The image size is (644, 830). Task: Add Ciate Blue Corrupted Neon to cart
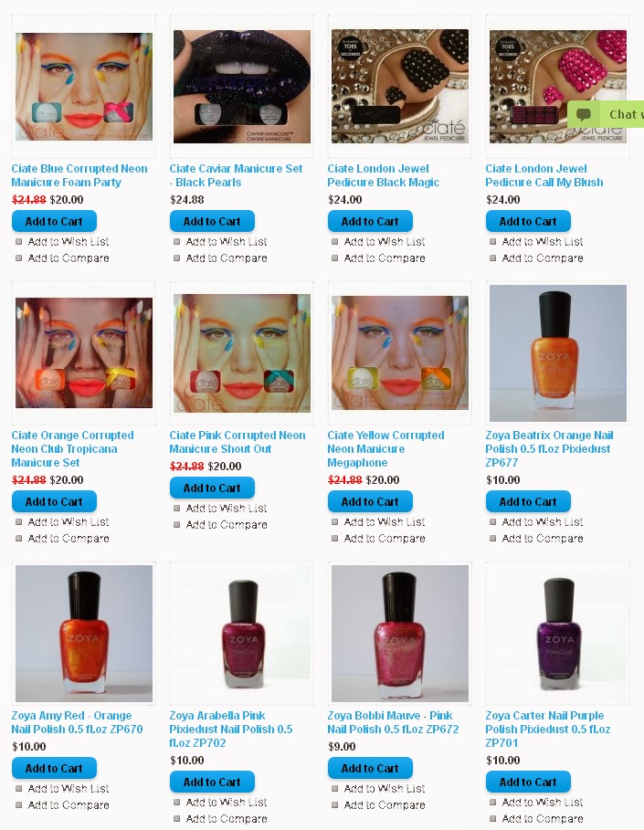point(54,221)
